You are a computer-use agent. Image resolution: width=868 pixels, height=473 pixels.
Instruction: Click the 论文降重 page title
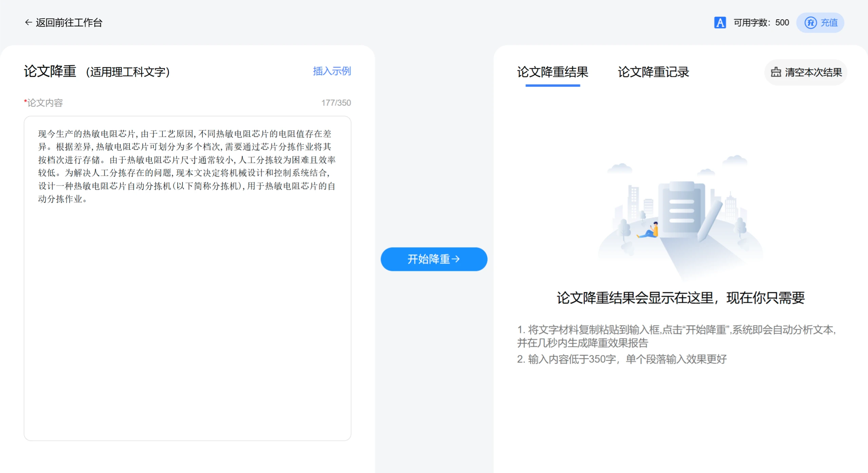50,71
